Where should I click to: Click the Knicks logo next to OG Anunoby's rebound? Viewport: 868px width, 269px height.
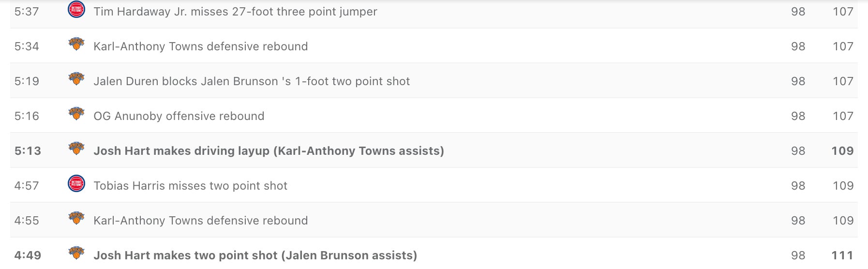click(x=76, y=115)
